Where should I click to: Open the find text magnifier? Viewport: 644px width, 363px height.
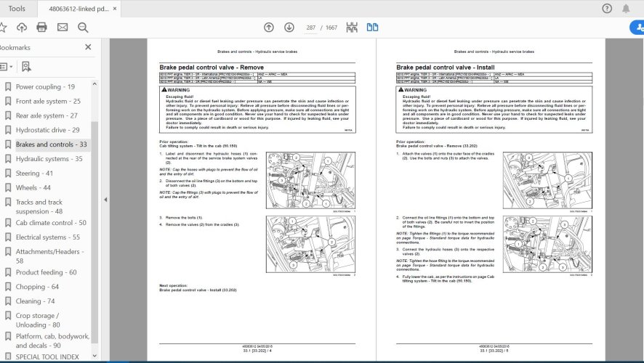(x=83, y=28)
